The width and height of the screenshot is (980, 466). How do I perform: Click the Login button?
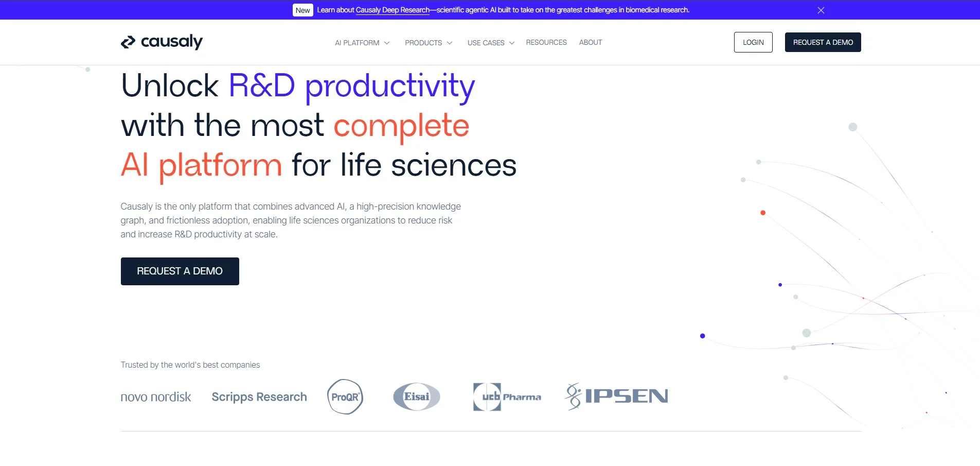click(753, 42)
